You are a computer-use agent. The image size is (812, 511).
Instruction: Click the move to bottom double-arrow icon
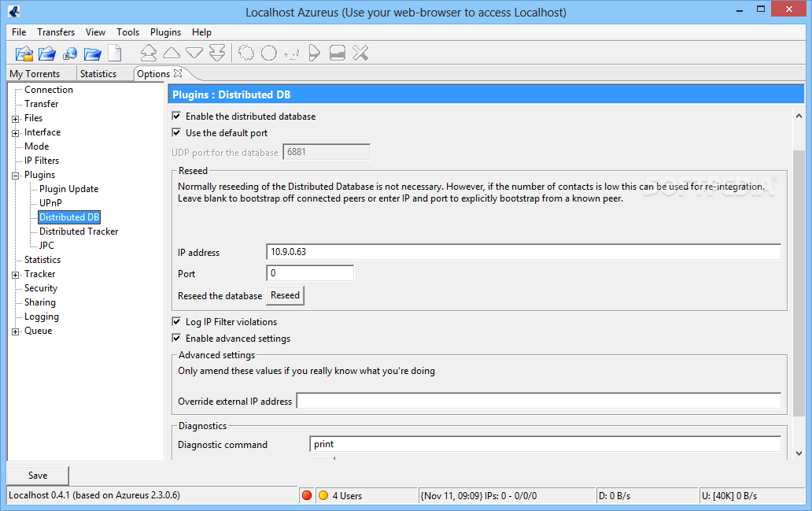[217, 53]
